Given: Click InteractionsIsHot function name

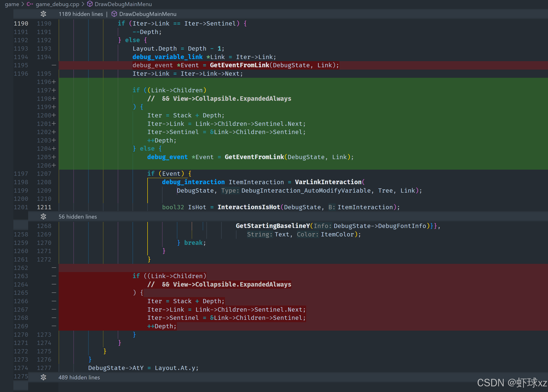Looking at the screenshot, I should [x=249, y=207].
